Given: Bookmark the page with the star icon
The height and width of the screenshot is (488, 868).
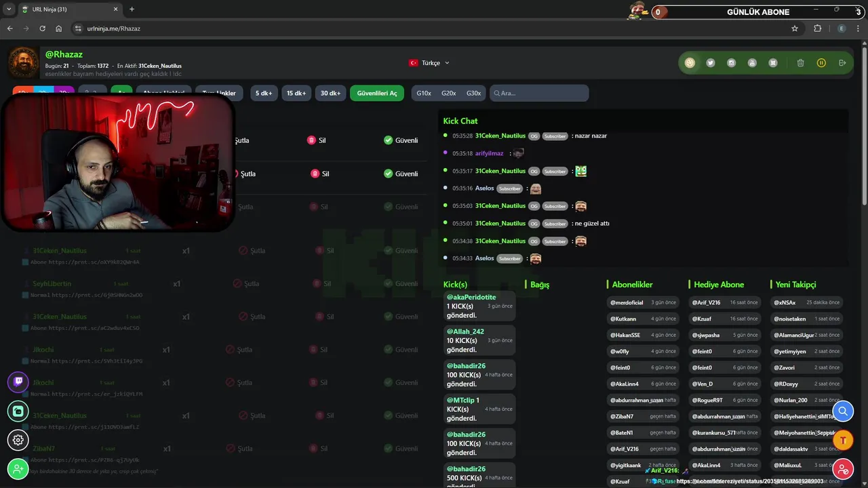Looking at the screenshot, I should coord(795,28).
